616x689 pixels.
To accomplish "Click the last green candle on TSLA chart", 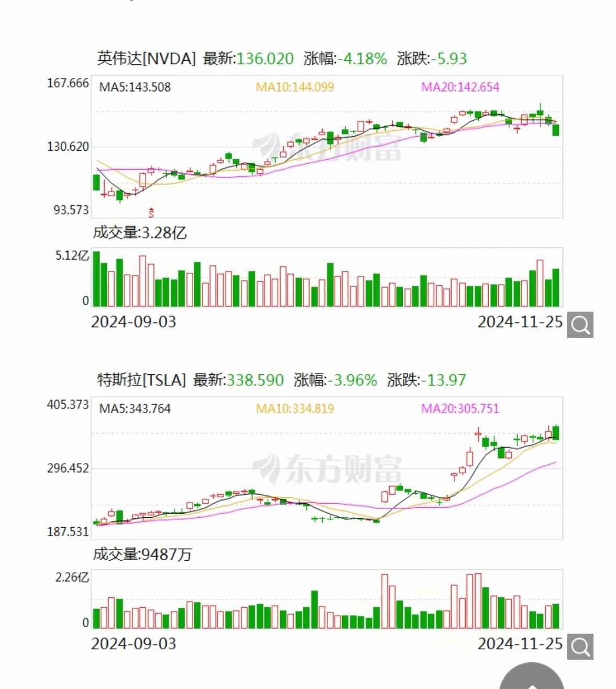I will tap(556, 433).
